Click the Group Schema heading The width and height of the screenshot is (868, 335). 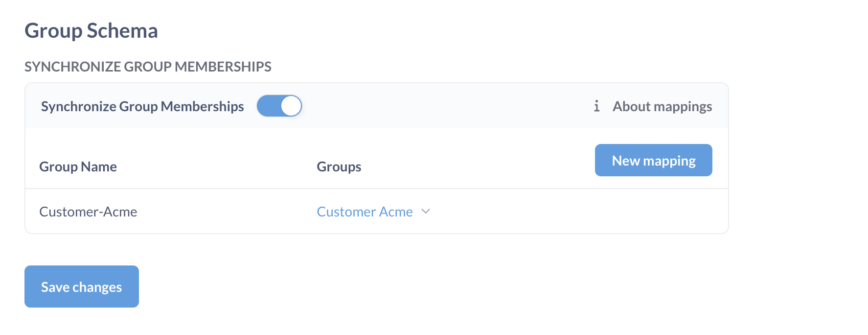point(91,30)
